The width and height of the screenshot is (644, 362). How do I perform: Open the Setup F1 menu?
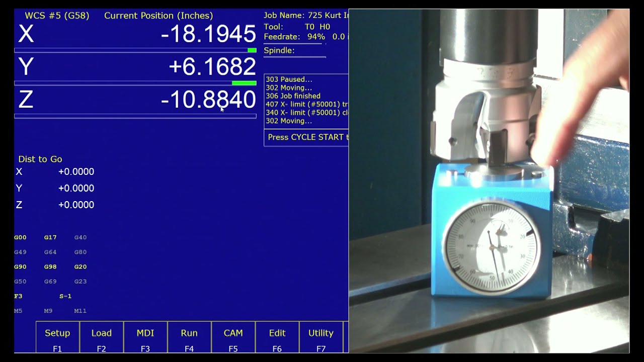coord(57,337)
